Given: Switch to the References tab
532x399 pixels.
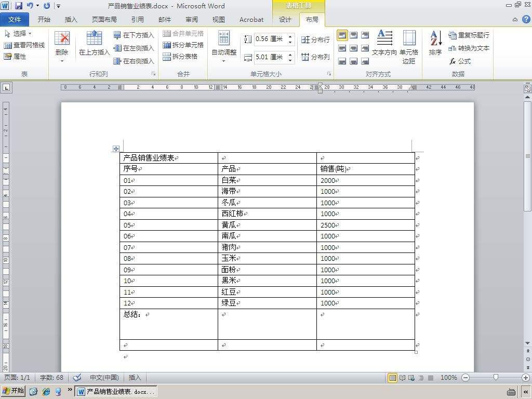Looking at the screenshot, I should pos(137,20).
